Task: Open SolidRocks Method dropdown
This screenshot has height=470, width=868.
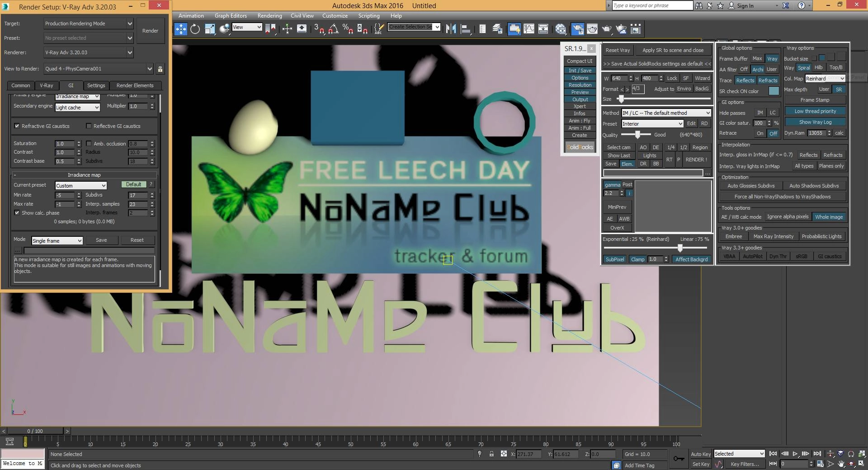Action: 666,113
